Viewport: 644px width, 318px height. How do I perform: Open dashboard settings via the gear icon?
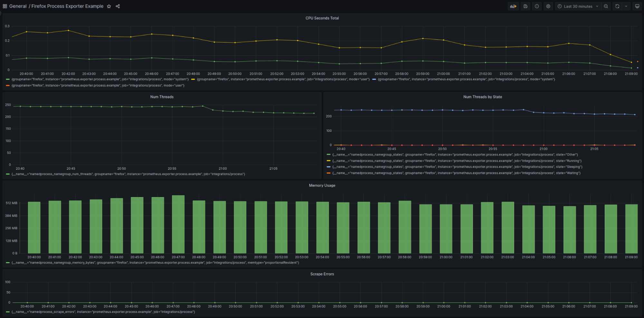coord(548,6)
